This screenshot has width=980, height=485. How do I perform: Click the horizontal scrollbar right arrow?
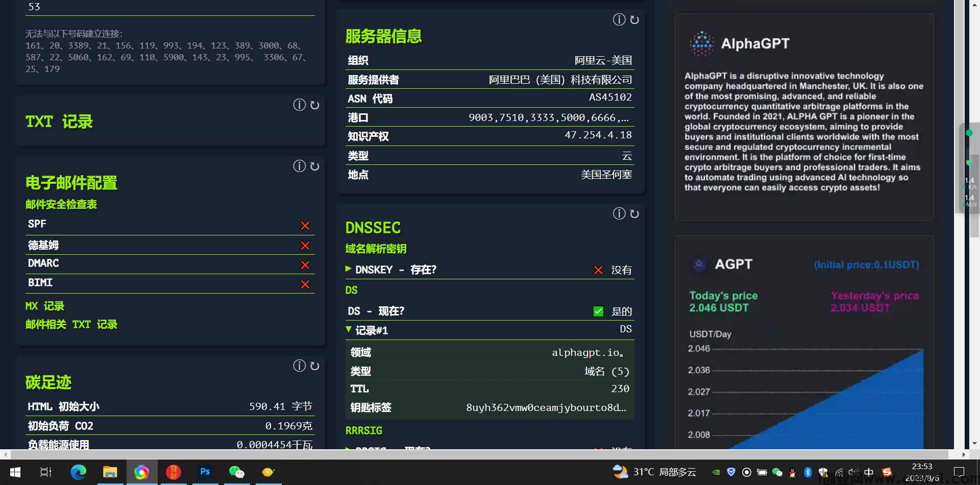[964, 454]
